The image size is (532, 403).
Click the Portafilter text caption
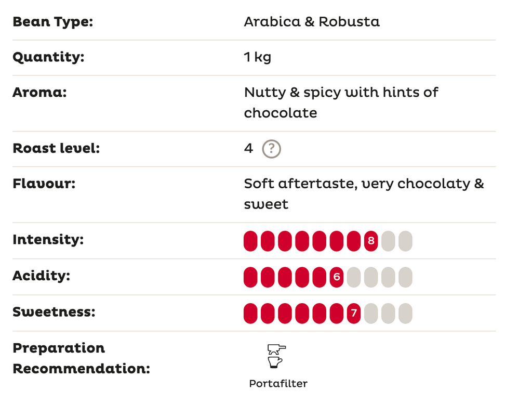point(278,384)
